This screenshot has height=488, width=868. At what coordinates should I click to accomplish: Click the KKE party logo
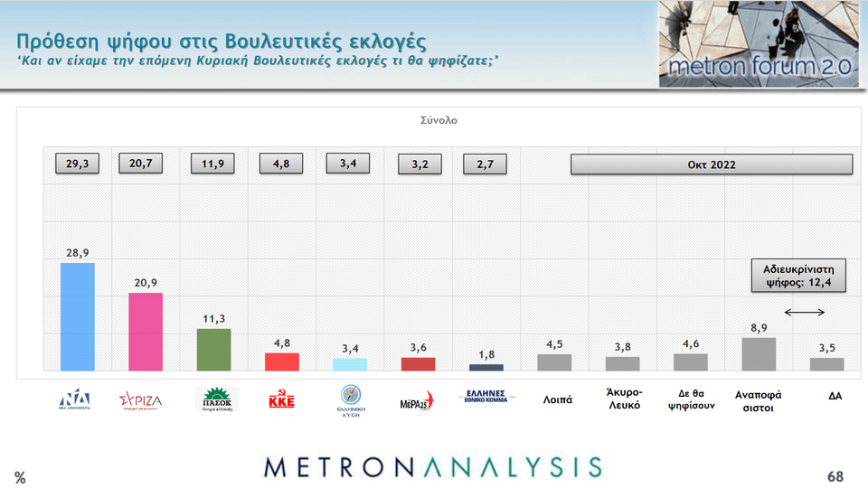[x=282, y=399]
